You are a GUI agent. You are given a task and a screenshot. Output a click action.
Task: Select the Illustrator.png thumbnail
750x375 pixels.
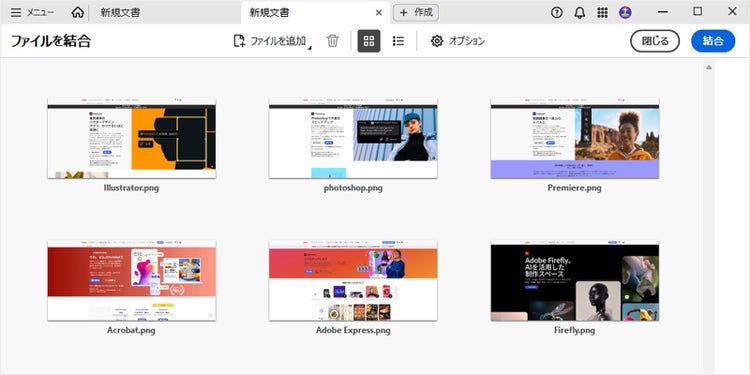pos(132,138)
